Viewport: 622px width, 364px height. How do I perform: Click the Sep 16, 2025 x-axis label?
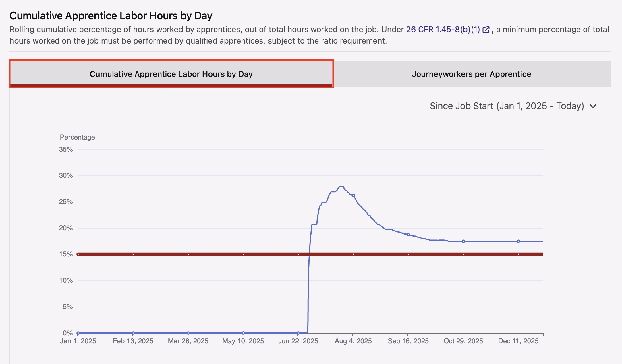408,341
